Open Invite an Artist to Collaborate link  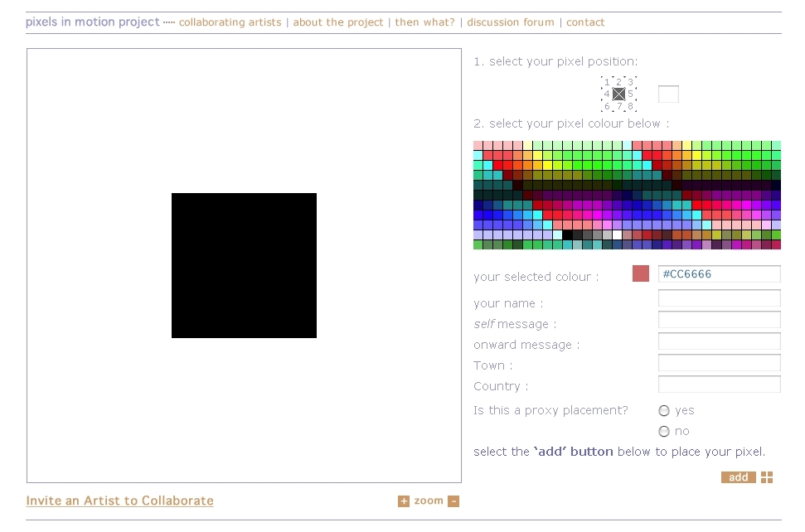(119, 501)
